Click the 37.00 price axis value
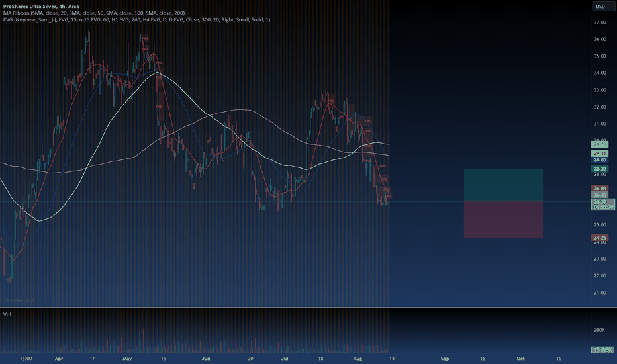This screenshot has height=364, width=617. (x=600, y=23)
